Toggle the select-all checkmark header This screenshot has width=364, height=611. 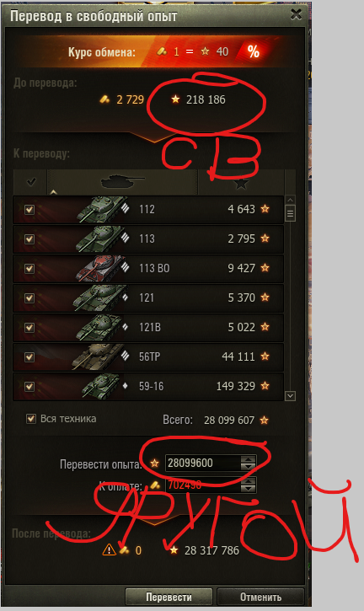(x=31, y=182)
